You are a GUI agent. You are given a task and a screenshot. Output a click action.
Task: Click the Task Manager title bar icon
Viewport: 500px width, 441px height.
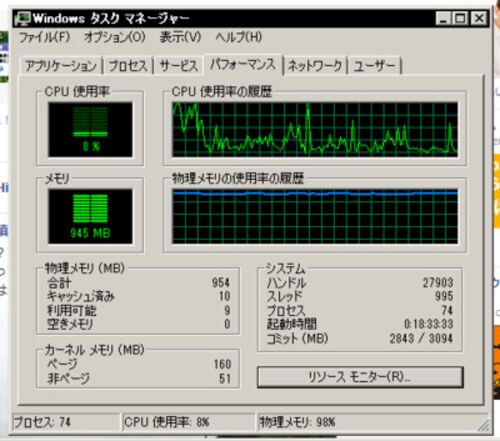(x=23, y=18)
